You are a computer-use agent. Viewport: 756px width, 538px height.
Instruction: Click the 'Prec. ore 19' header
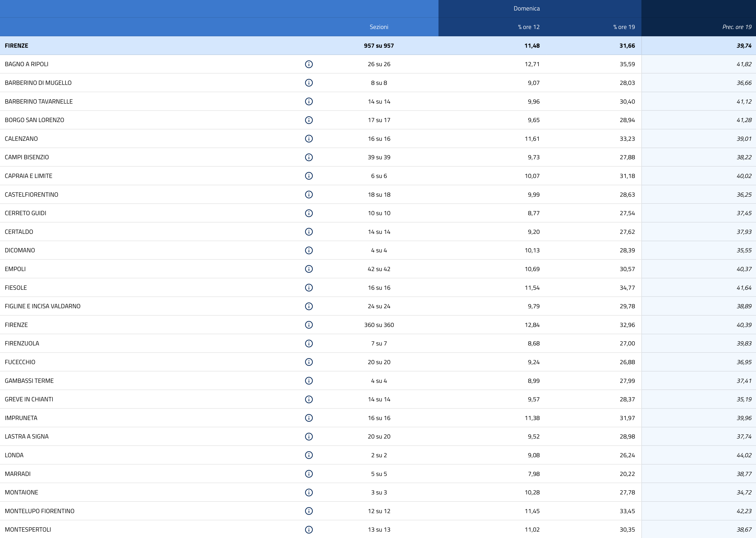click(x=737, y=27)
